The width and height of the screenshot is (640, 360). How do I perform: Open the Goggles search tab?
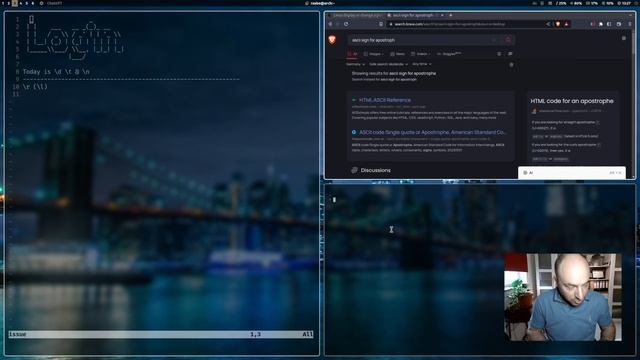tap(449, 54)
